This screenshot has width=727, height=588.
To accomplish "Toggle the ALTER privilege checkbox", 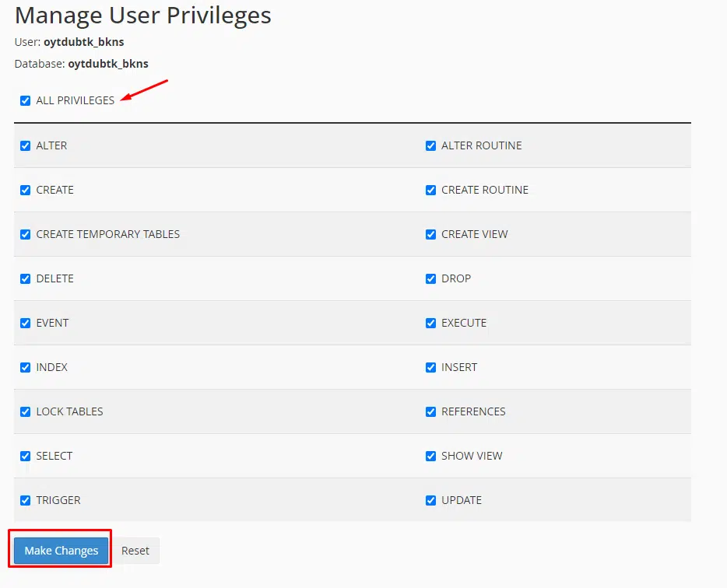I will 26,145.
